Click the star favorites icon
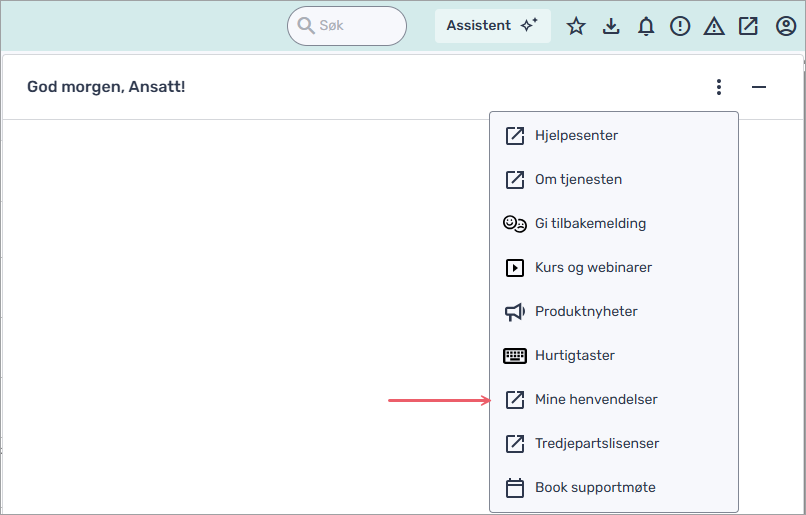The width and height of the screenshot is (806, 515). click(x=576, y=26)
